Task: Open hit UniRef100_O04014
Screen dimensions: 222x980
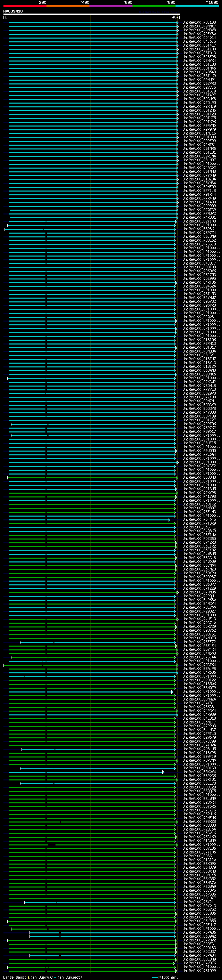Action: [199, 38]
